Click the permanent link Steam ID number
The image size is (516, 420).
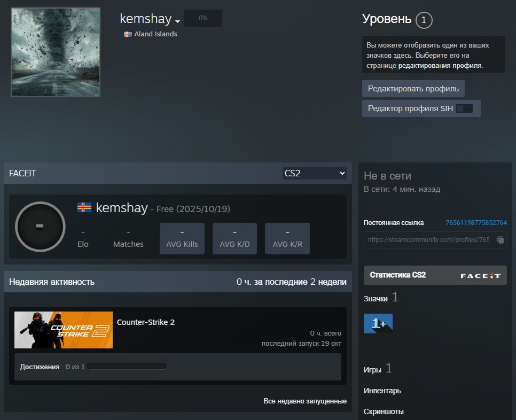click(476, 223)
